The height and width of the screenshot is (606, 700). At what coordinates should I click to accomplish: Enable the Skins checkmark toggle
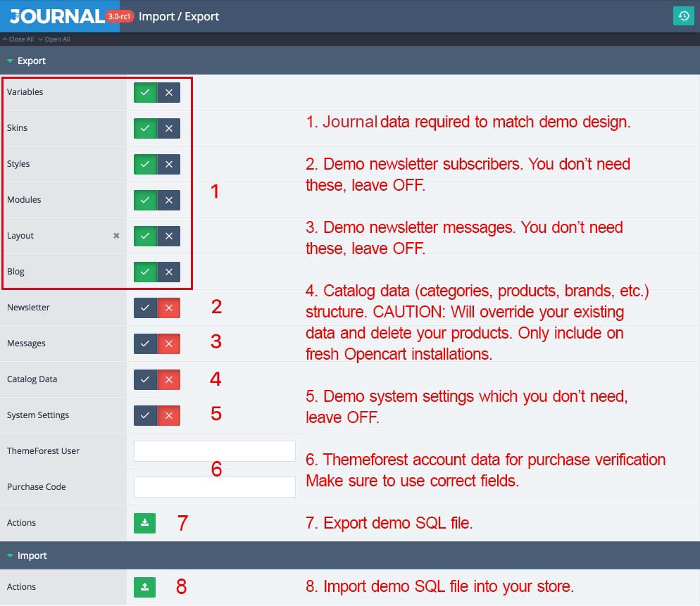[145, 129]
